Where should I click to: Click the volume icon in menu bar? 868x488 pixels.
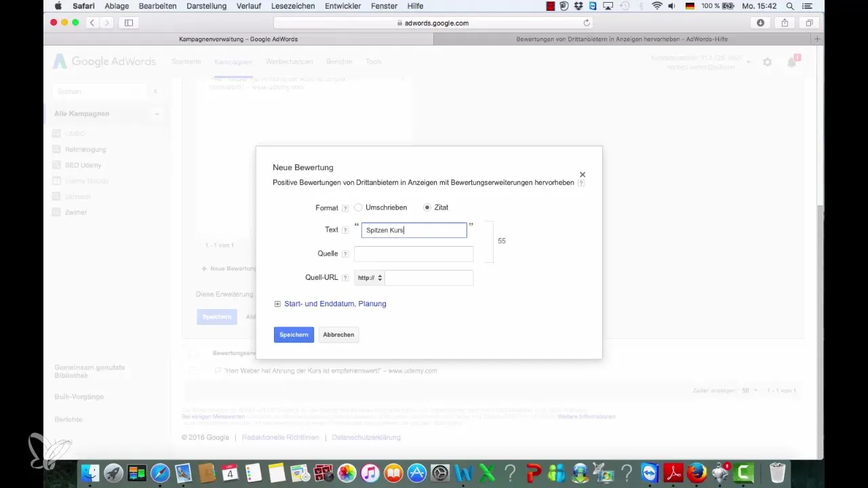click(x=671, y=5)
